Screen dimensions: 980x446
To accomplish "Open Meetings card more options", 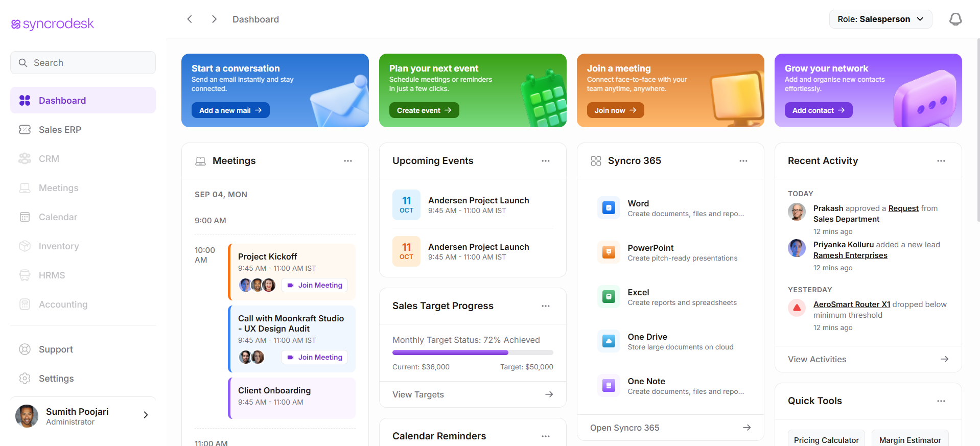I will click(x=348, y=161).
